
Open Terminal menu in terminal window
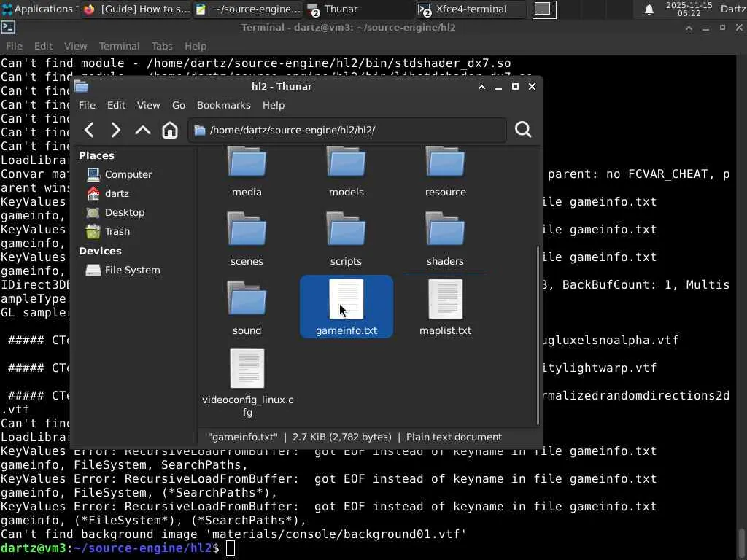(119, 46)
